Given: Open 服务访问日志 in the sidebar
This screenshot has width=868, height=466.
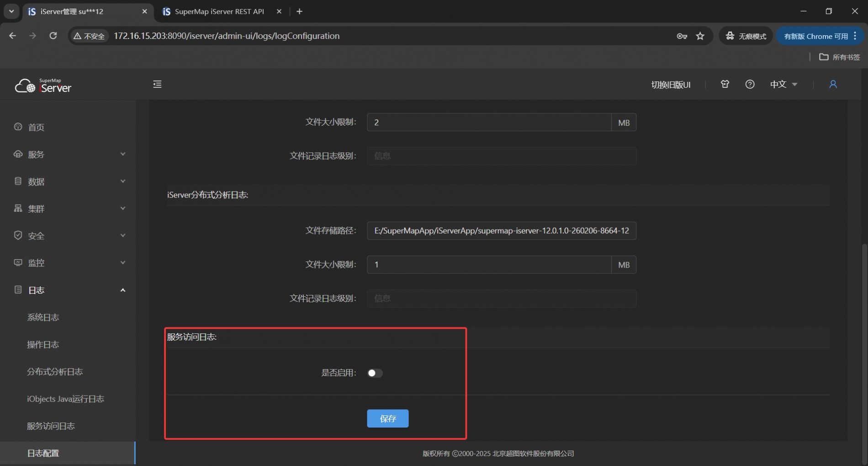Looking at the screenshot, I should (51, 426).
